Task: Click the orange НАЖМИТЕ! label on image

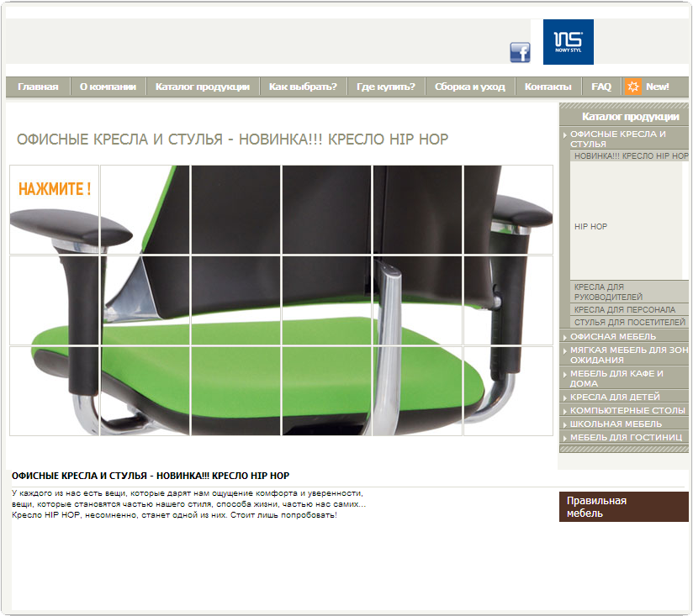Action: pyautogui.click(x=55, y=189)
